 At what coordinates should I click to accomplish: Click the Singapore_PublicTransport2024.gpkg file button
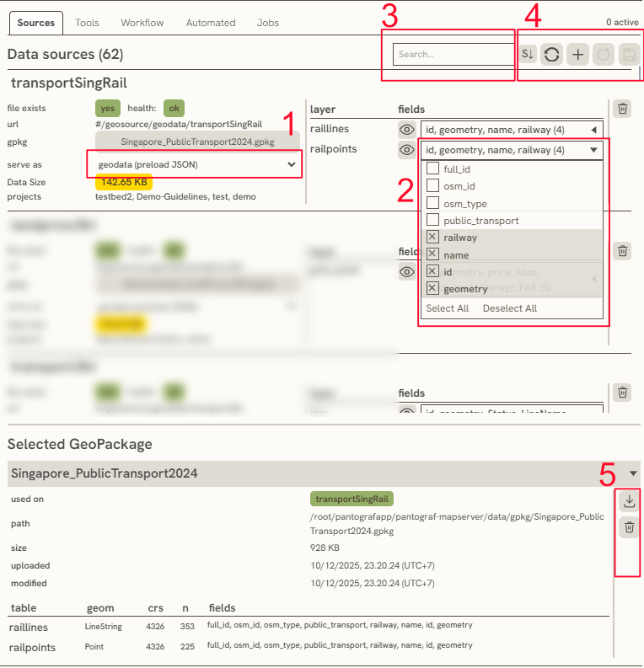pos(197,142)
